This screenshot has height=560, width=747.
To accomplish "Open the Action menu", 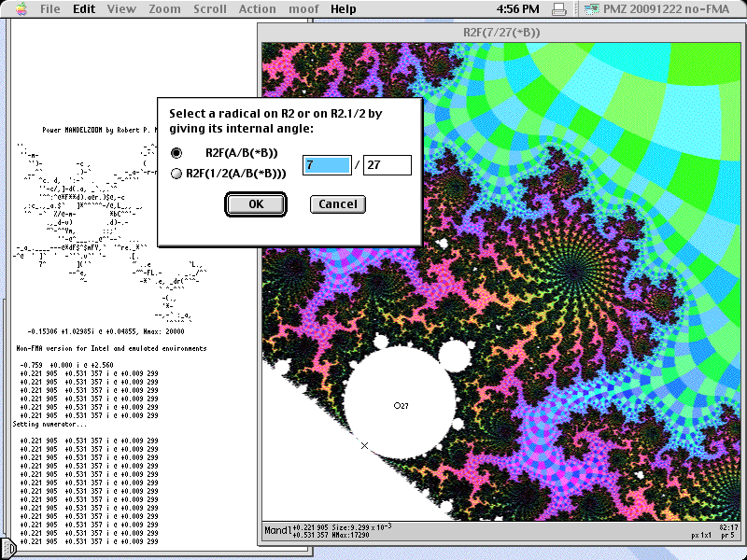I will coord(258,9).
